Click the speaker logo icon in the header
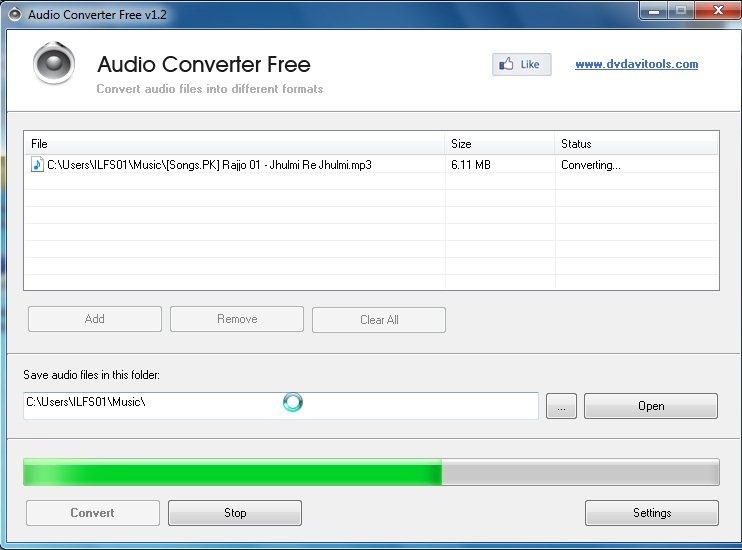742x550 pixels. click(53, 63)
